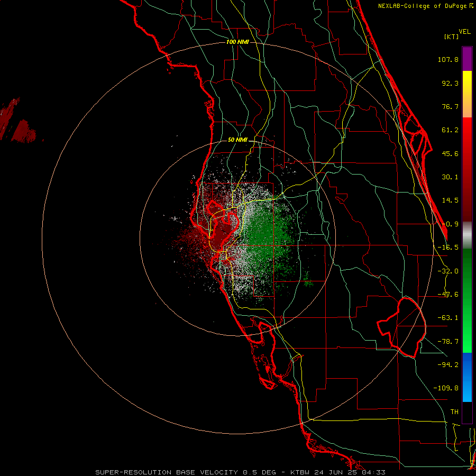Image resolution: width=476 pixels, height=476 pixels.
Task: Click the -0.9 velocity scale value
Action: click(x=450, y=224)
